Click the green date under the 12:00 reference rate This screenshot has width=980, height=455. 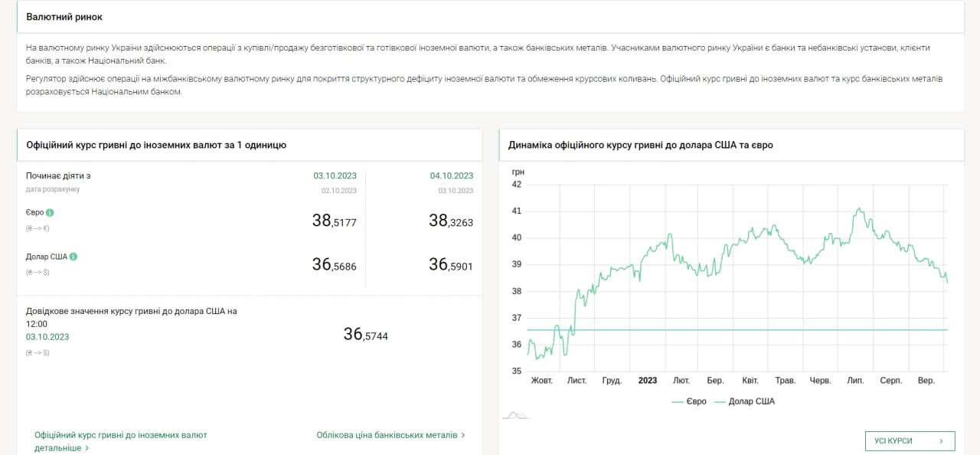(47, 337)
